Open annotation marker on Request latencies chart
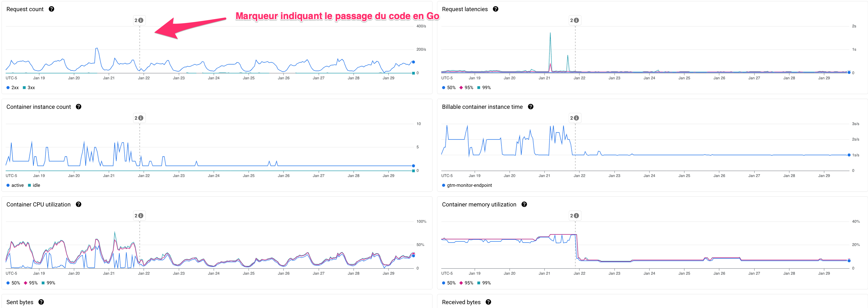This screenshot has width=868, height=308. 575,20
